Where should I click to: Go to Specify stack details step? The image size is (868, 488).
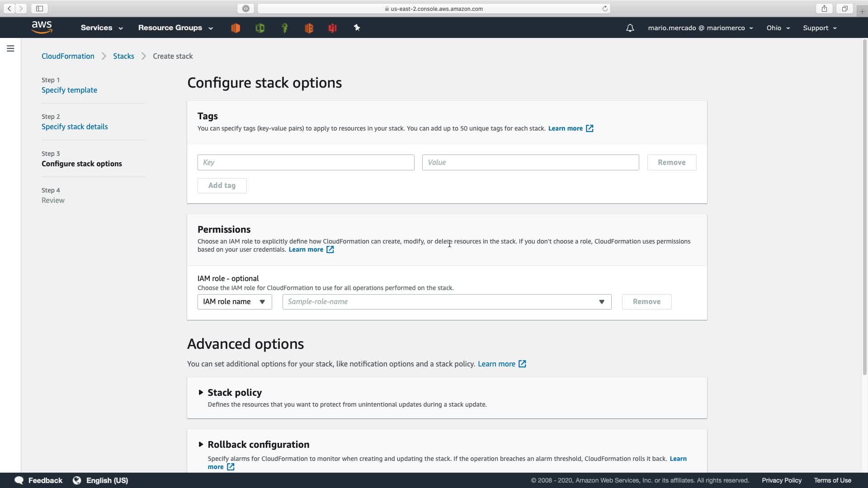click(75, 127)
